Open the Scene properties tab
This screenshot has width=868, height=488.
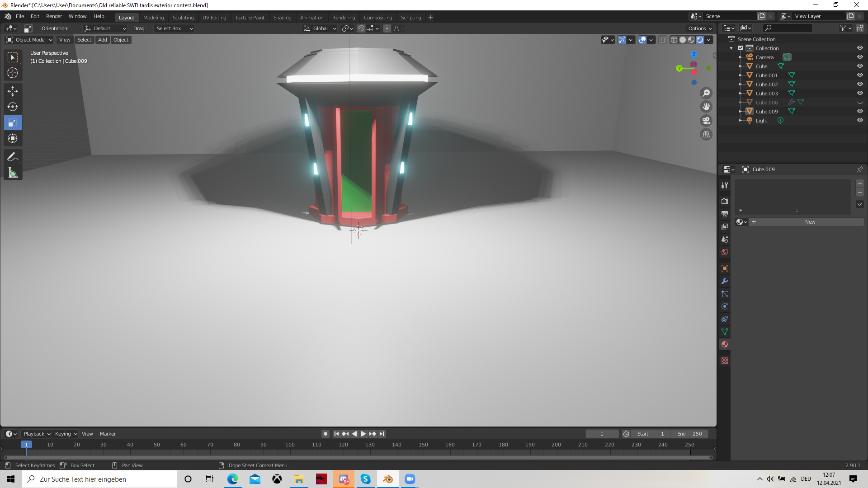point(725,239)
